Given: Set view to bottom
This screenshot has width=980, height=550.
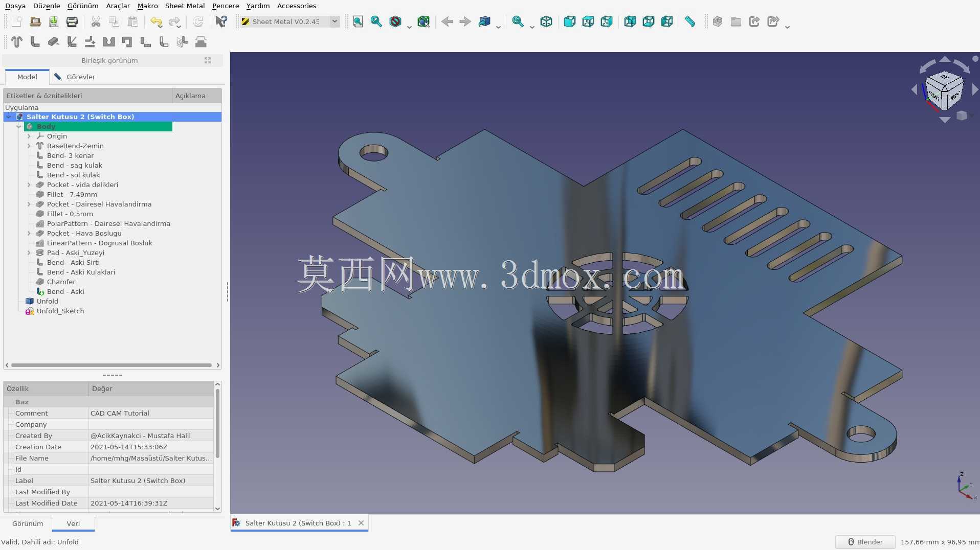Looking at the screenshot, I should click(649, 21).
